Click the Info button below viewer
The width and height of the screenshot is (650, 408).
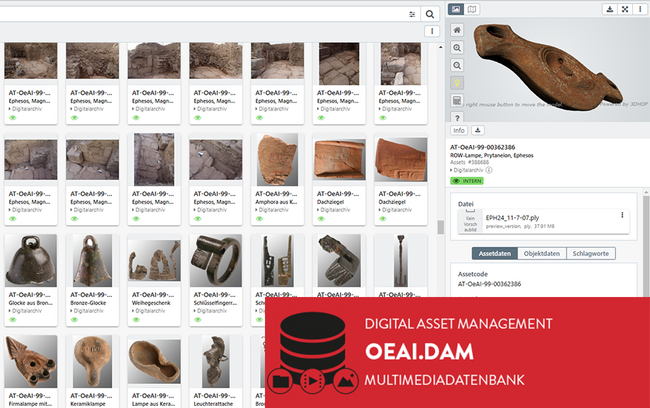[x=459, y=130]
